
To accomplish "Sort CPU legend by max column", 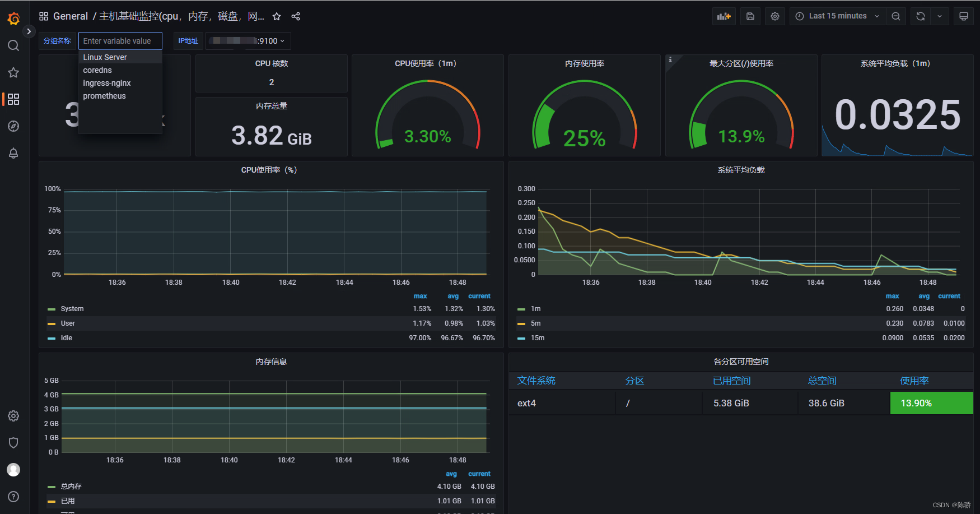I will (421, 296).
